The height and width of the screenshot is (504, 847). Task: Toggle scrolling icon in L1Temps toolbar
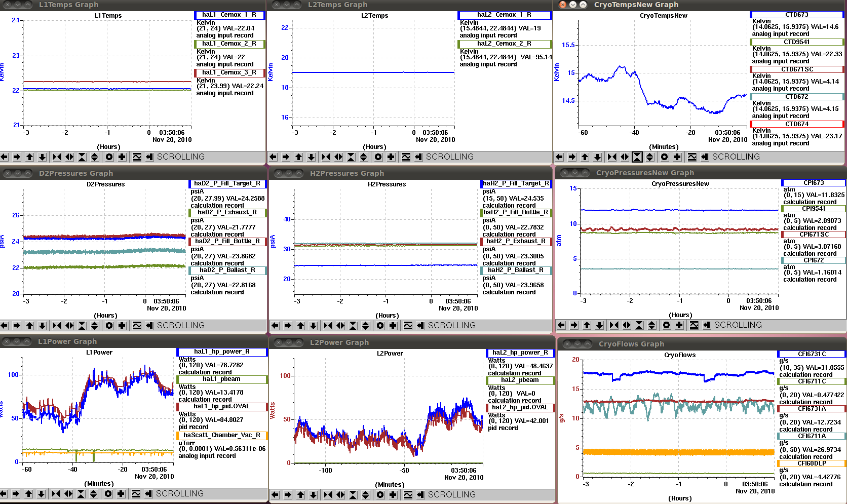pyautogui.click(x=149, y=157)
